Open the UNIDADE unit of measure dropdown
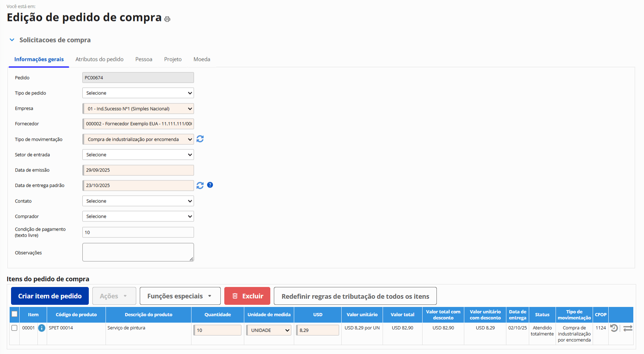Screen dimensions: 644x354 click(269, 330)
